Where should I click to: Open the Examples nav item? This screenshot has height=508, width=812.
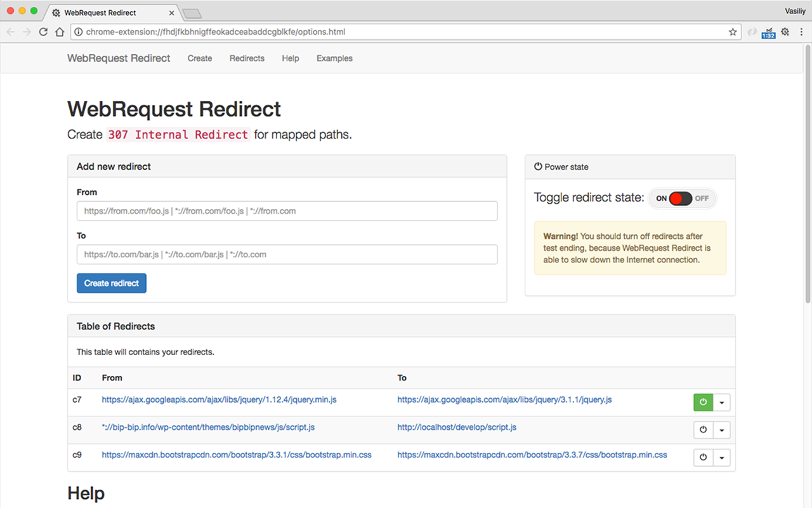pos(334,58)
